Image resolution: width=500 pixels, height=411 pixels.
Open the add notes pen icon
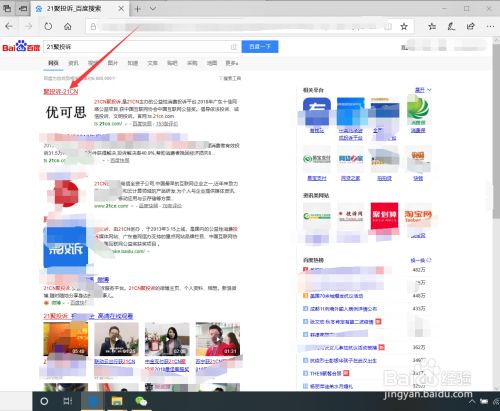tap(451, 26)
